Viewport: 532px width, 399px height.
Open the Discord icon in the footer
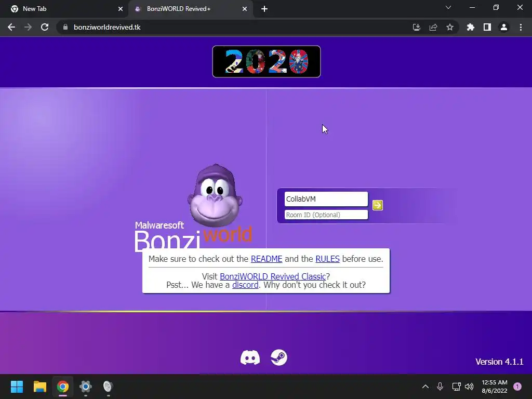point(250,357)
